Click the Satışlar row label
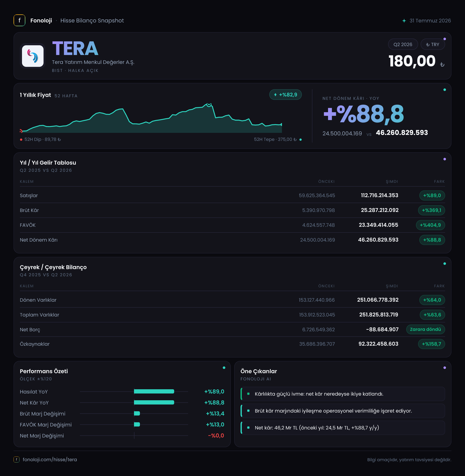465x476 pixels. [x=29, y=195]
